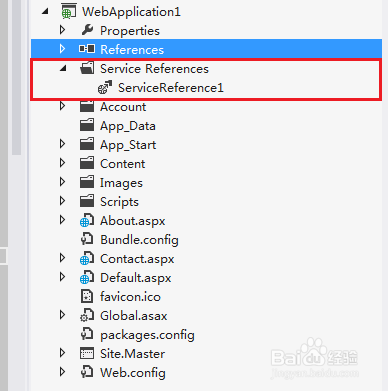Click the WebApplication1 project icon
This screenshot has height=391, width=388.
pyautogui.click(x=69, y=12)
